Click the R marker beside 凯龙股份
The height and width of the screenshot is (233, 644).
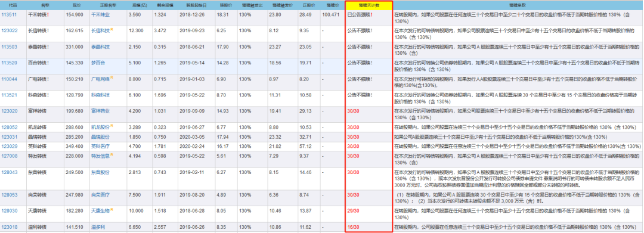click(112, 126)
